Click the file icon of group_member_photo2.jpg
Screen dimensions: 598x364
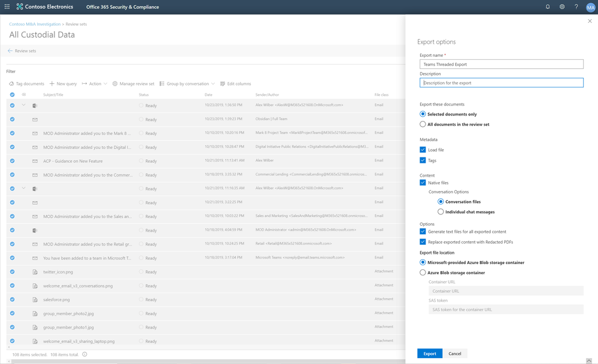tap(35, 314)
